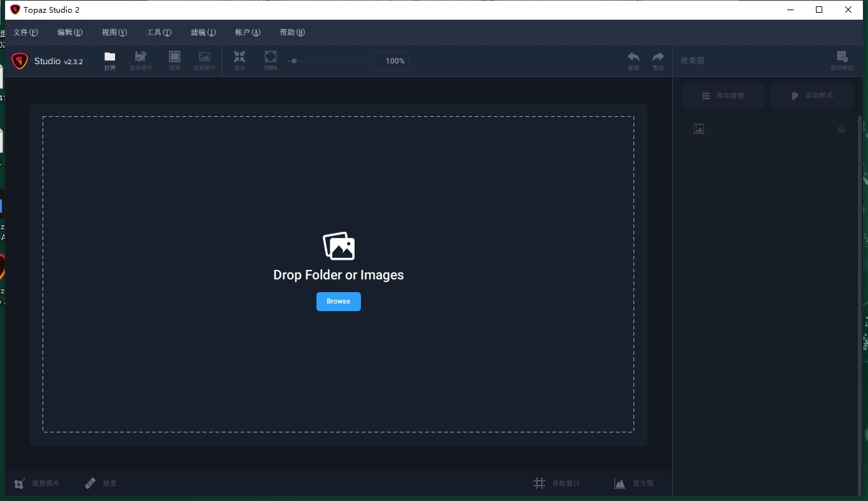Click the effects panel vertical scrollbar
The height and width of the screenshot is (501, 868).
click(860, 305)
